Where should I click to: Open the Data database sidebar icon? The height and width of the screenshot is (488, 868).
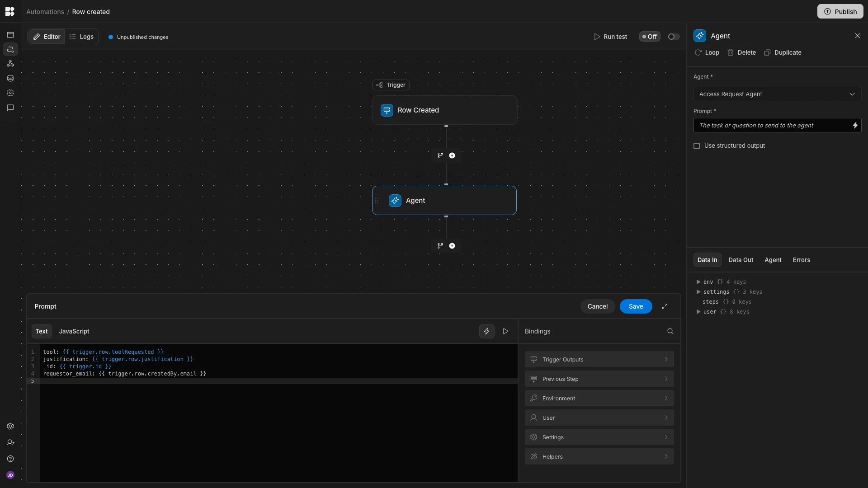point(10,78)
